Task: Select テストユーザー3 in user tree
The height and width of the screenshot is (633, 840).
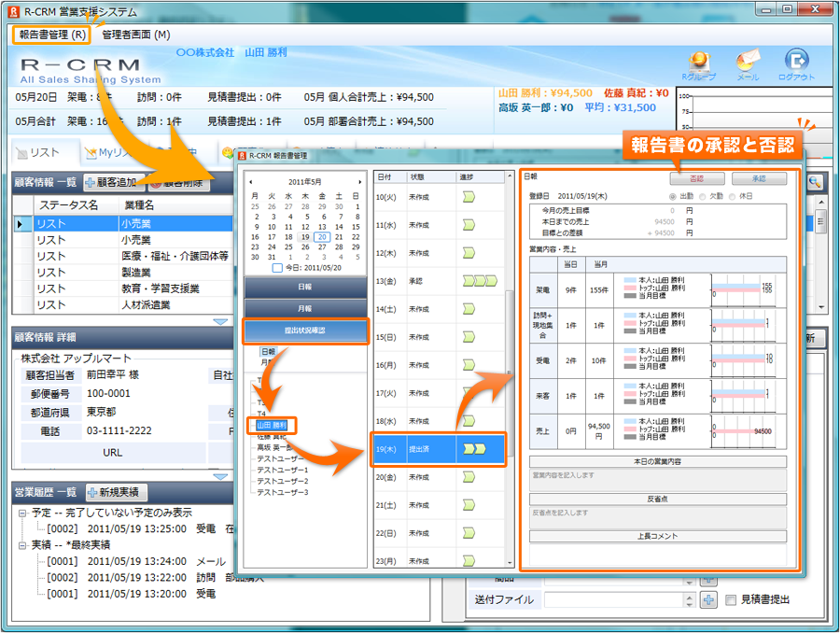Action: [282, 493]
